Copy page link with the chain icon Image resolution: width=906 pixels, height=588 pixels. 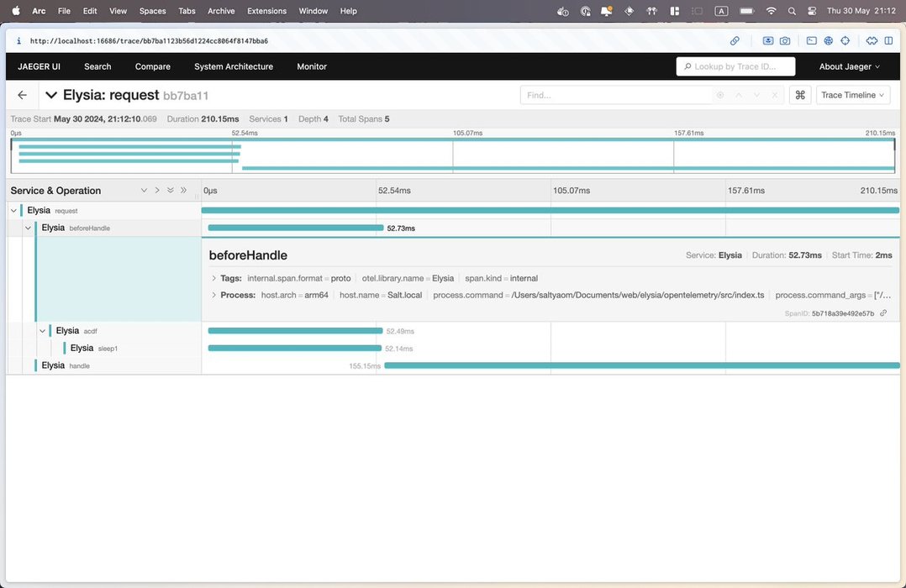tap(735, 41)
